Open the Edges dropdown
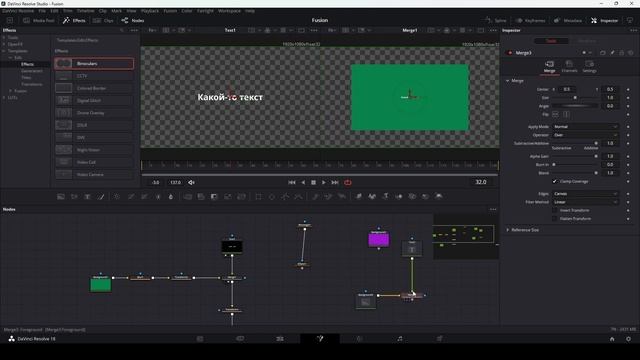 (x=585, y=193)
